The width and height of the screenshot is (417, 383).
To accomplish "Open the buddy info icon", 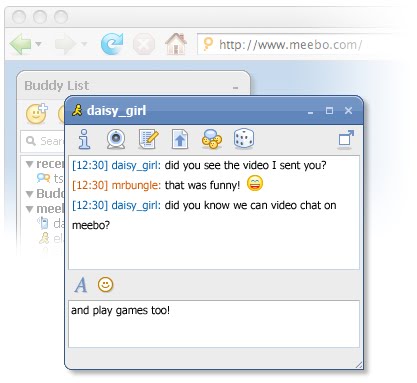I will point(84,139).
